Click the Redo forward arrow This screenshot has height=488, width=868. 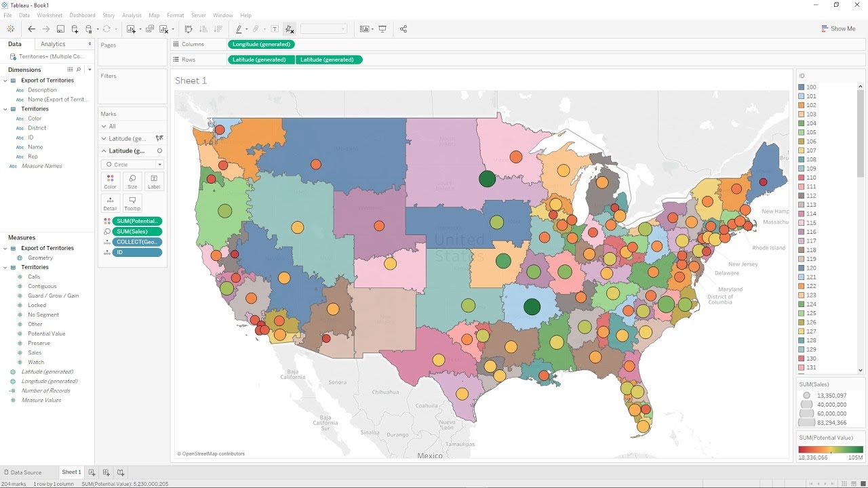pos(46,29)
